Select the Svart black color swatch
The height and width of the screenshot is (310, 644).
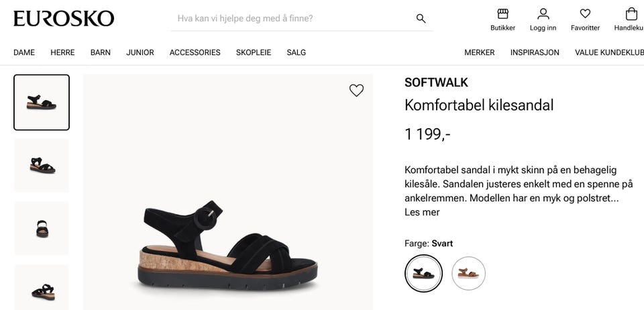coord(423,273)
